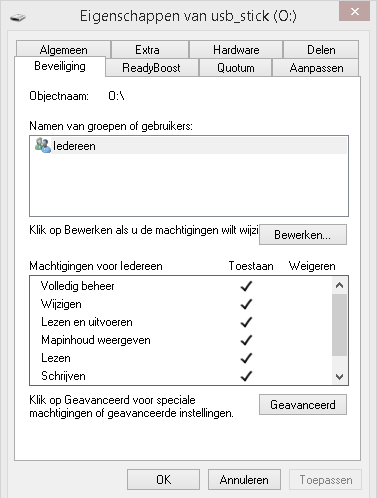Open the Algemeen tab

click(x=64, y=50)
